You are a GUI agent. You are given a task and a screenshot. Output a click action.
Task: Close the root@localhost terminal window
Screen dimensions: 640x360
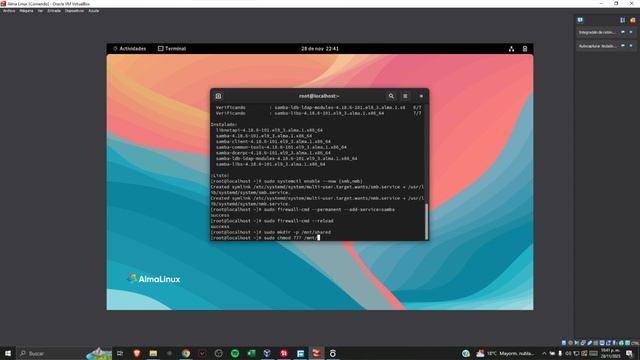421,96
